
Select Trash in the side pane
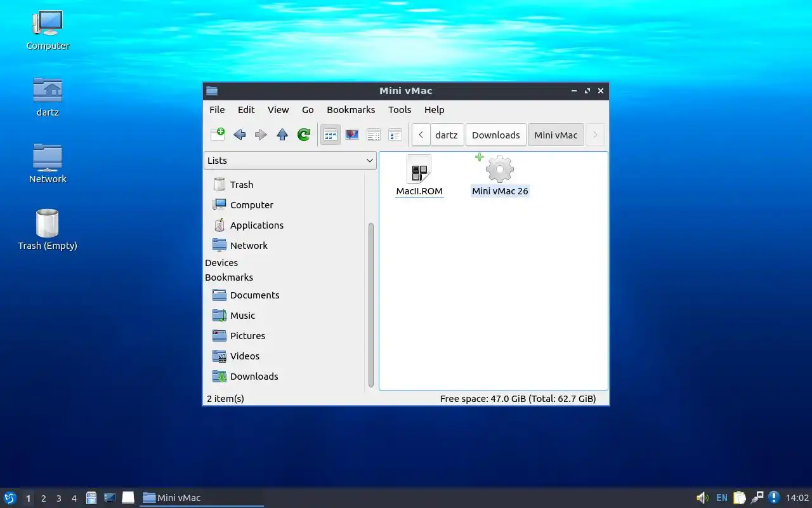[x=241, y=185]
